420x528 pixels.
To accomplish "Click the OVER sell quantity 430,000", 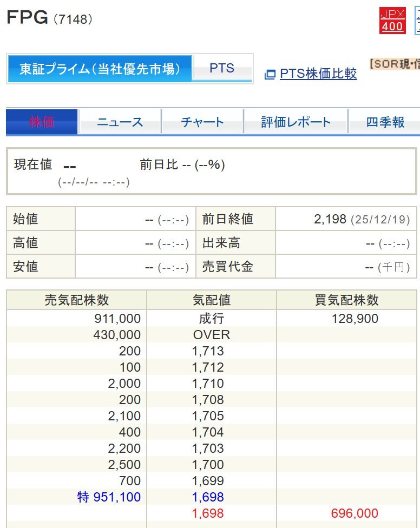I will pyautogui.click(x=117, y=335).
